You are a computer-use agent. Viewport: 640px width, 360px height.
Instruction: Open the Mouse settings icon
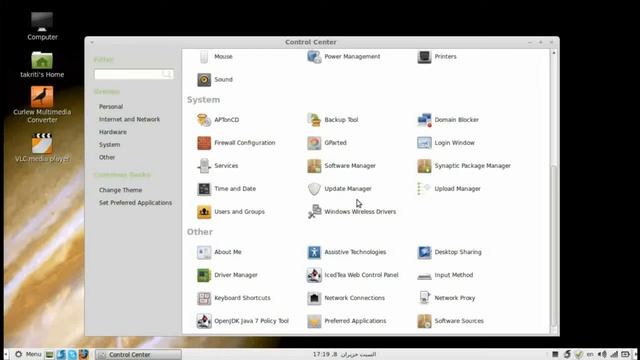click(204, 57)
